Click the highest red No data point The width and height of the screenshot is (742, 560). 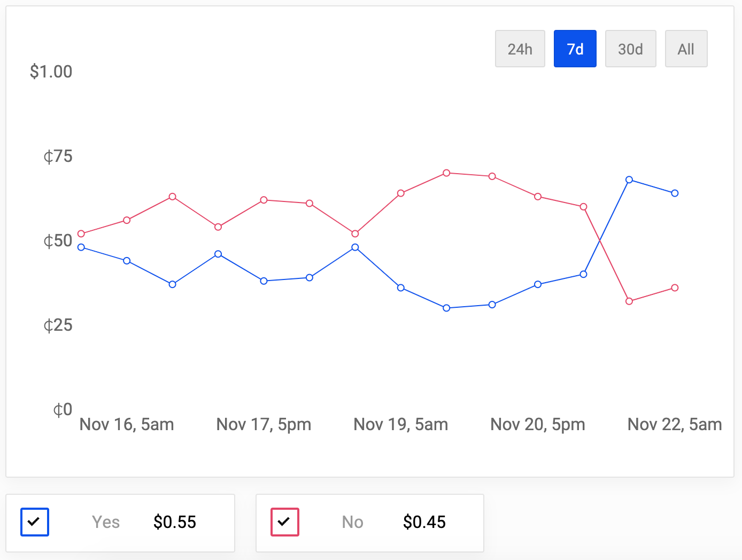pyautogui.click(x=446, y=173)
